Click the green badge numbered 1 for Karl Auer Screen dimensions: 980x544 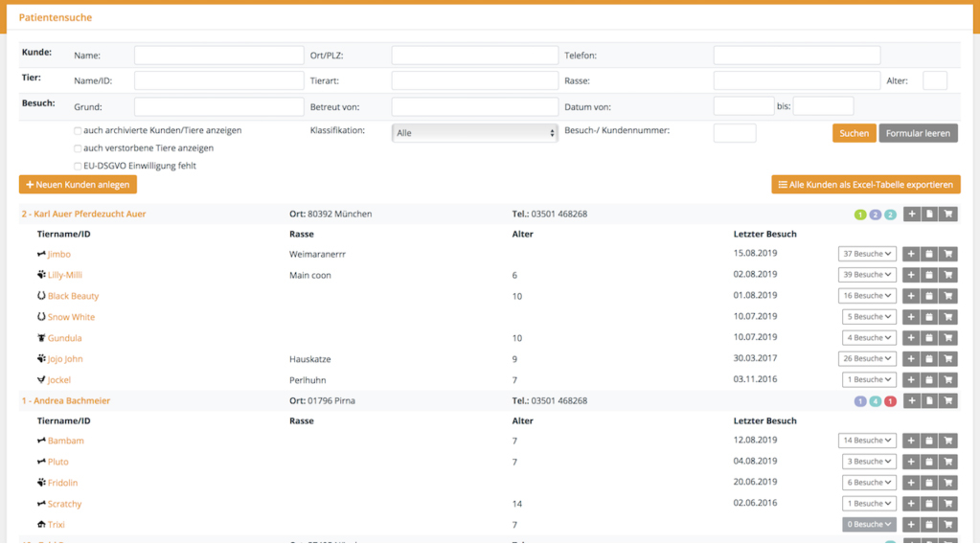pos(860,215)
